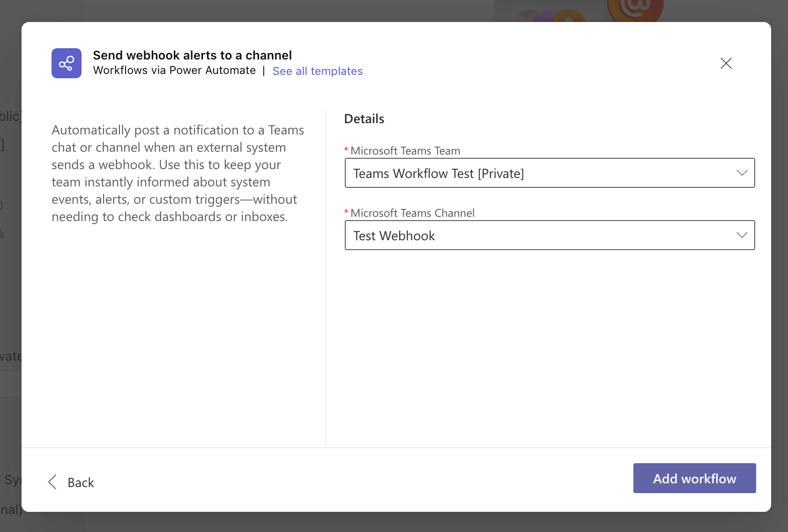The height and width of the screenshot is (532, 788).
Task: Click the red asterisk before Microsoft Teams Channel
Action: 346,213
